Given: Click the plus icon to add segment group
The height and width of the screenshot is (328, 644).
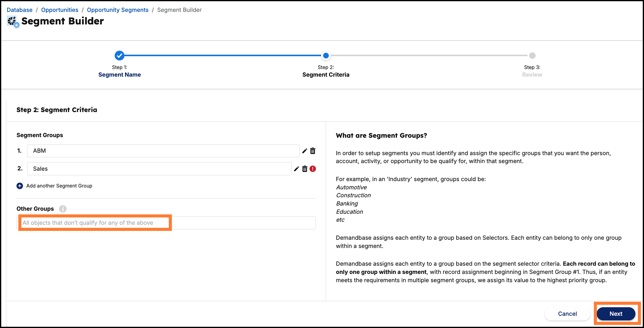Looking at the screenshot, I should [x=20, y=186].
